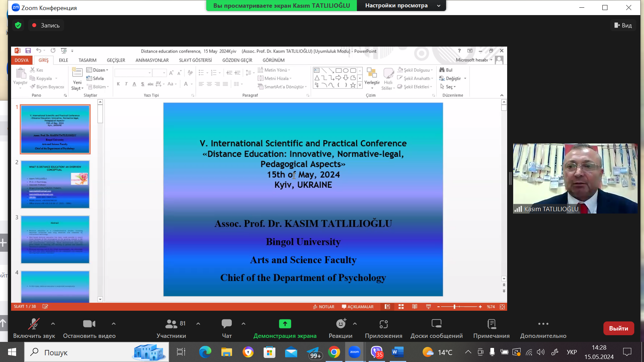Viewport: 644px width, 362px height.
Task: Toggle microphone mute button on
Action: click(x=34, y=324)
